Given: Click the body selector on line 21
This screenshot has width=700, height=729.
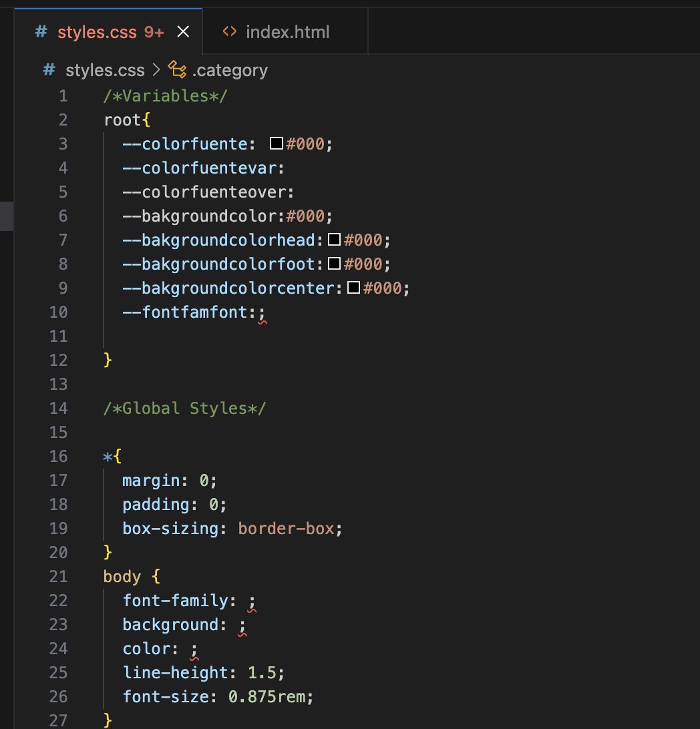Looking at the screenshot, I should [x=122, y=577].
